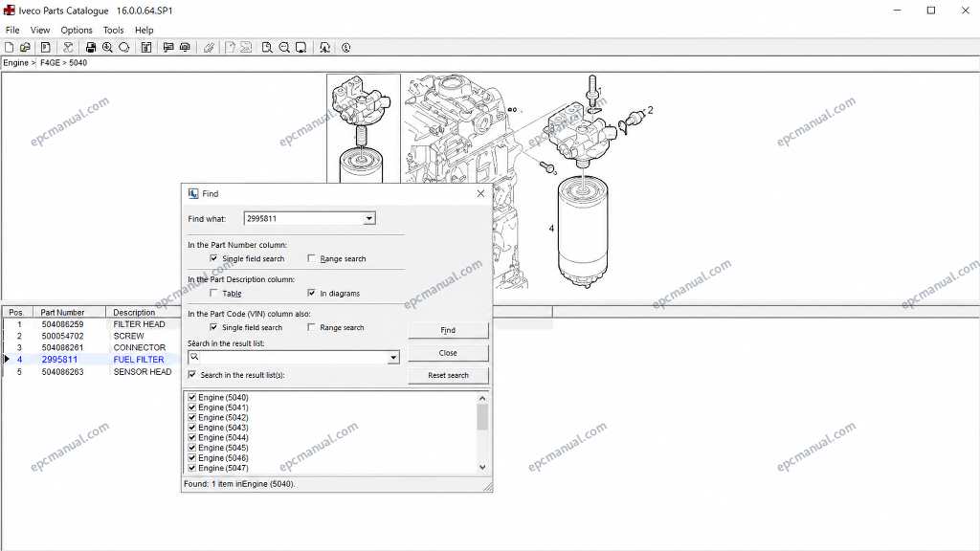Viewport: 980px width, 551px height.
Task: Click the greyed-out stacked pages toolbar icon
Action: [x=246, y=48]
